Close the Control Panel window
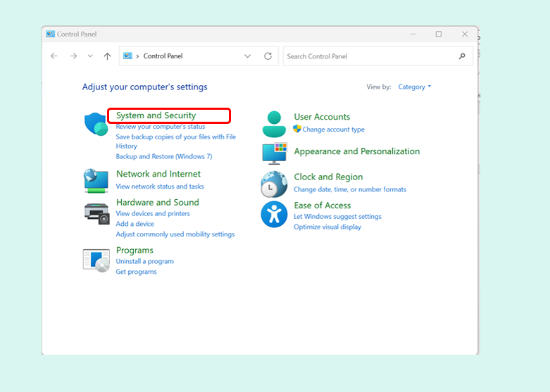The width and height of the screenshot is (550, 392). (x=465, y=34)
